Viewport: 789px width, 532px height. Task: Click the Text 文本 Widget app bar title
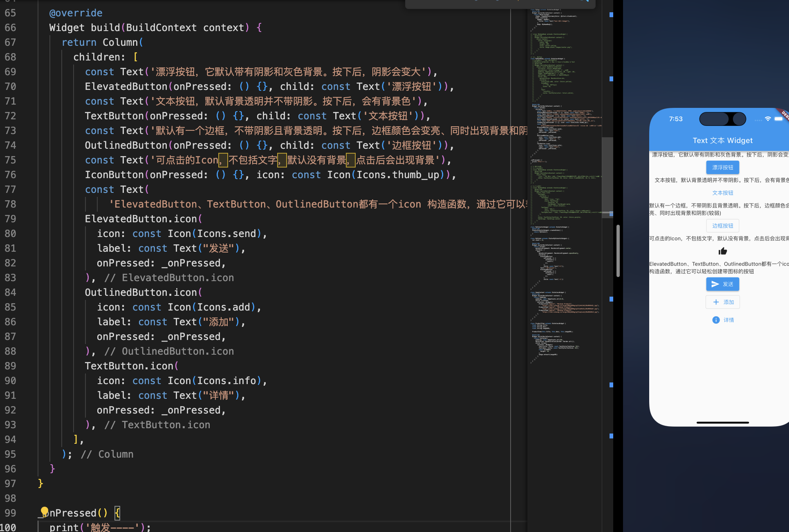coord(722,141)
